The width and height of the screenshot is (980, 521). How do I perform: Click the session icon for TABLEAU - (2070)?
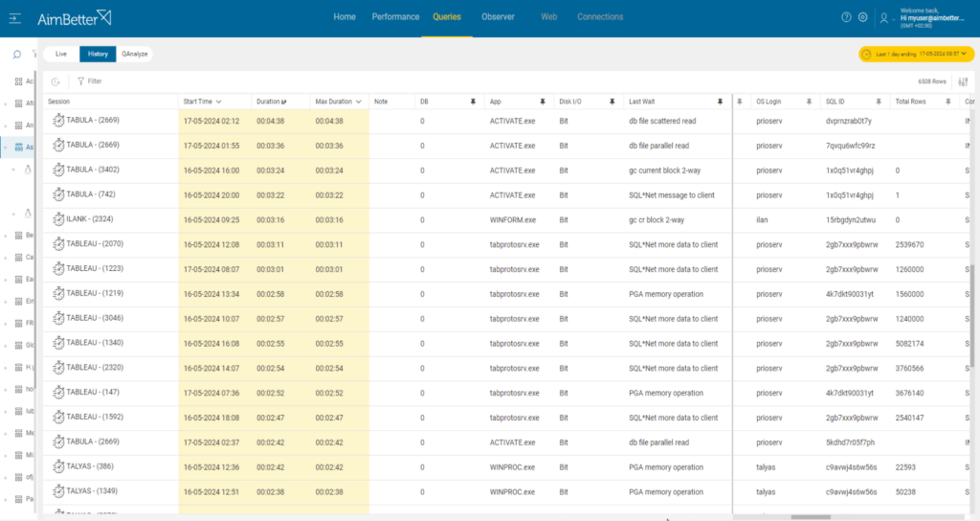[58, 244]
